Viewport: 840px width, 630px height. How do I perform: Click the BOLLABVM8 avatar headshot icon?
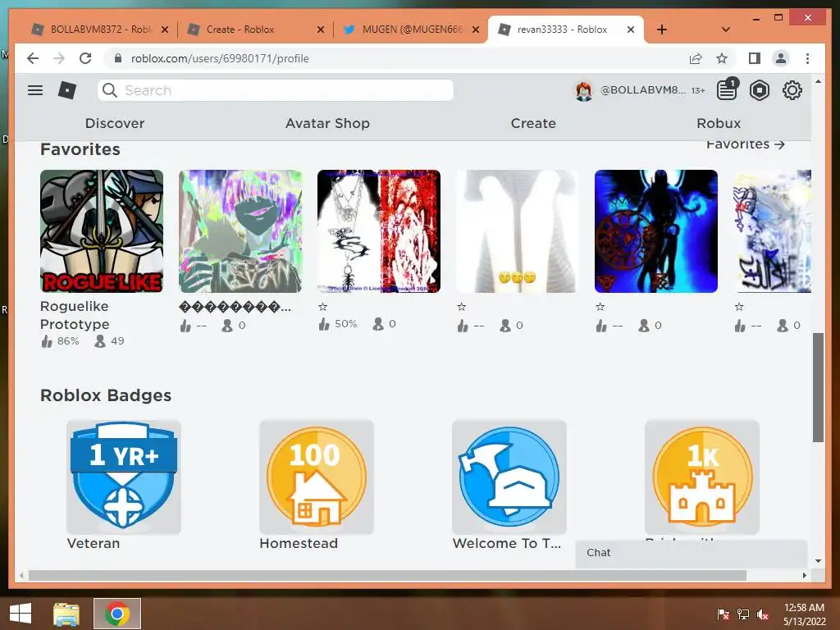point(583,90)
